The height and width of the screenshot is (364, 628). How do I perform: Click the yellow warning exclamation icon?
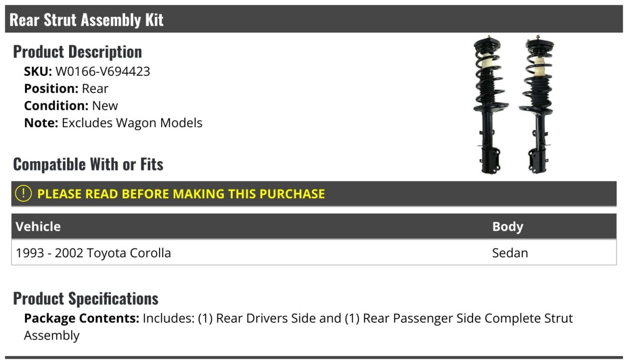click(x=24, y=194)
